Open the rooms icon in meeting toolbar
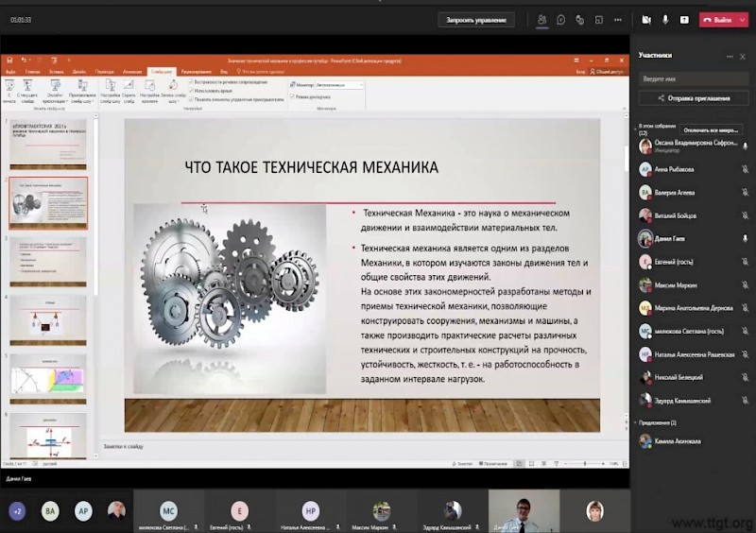Image resolution: width=756 pixels, height=533 pixels. coord(597,19)
